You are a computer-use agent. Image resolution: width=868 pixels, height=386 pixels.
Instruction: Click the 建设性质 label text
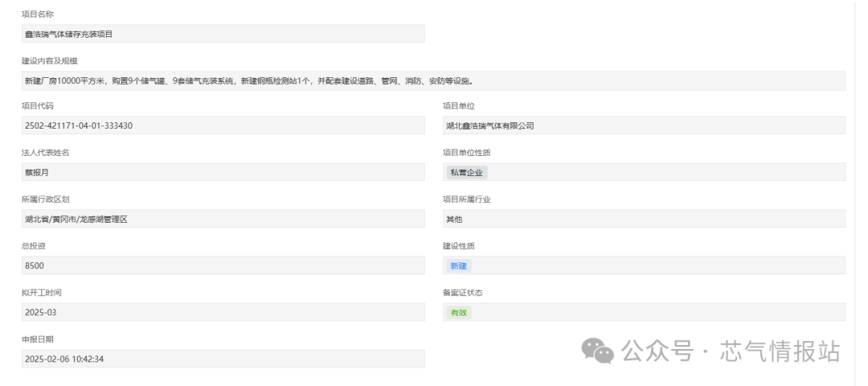459,246
